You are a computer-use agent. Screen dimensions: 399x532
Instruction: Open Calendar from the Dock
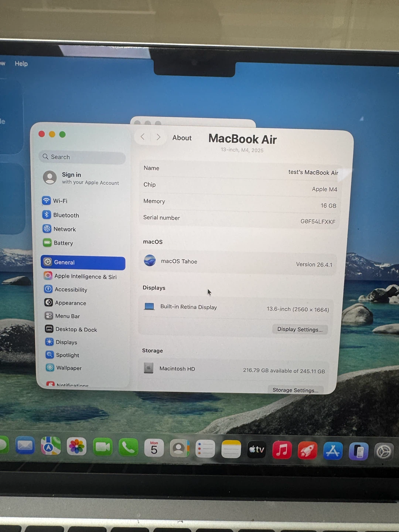(x=154, y=448)
